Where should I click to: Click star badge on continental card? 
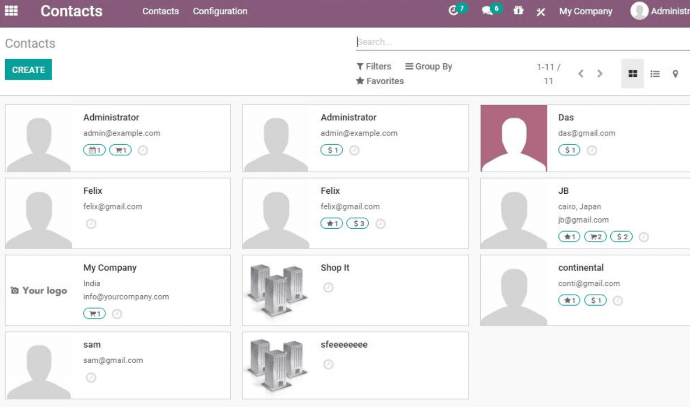click(x=569, y=301)
